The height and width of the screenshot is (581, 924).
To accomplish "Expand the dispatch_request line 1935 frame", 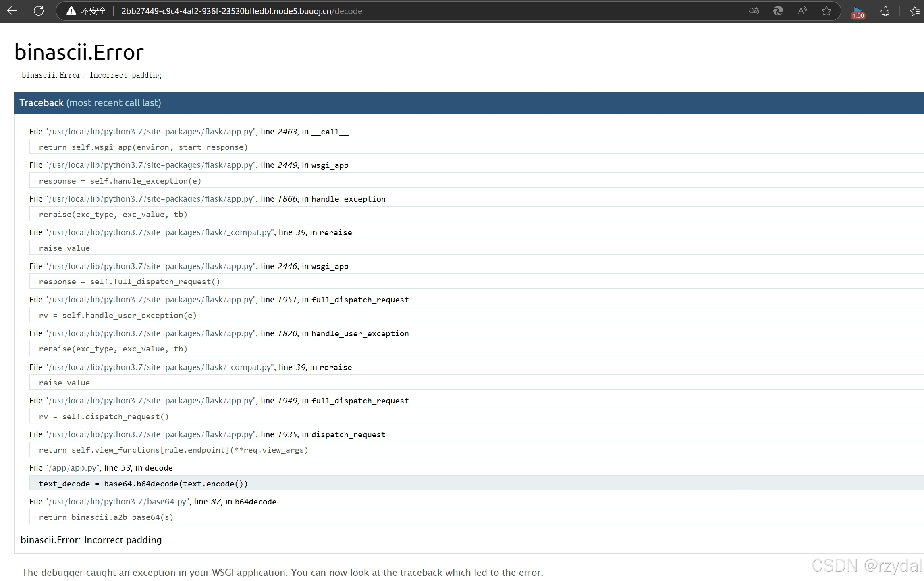I will (x=207, y=434).
